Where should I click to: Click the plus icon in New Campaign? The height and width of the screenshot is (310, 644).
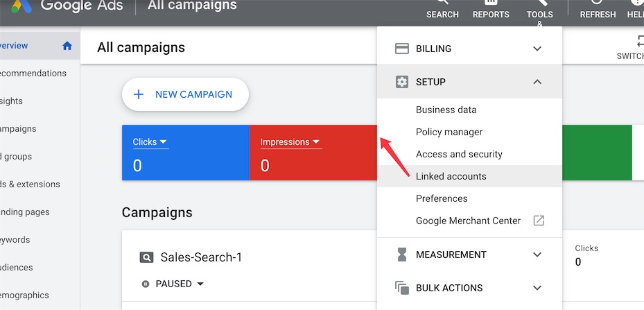point(139,94)
